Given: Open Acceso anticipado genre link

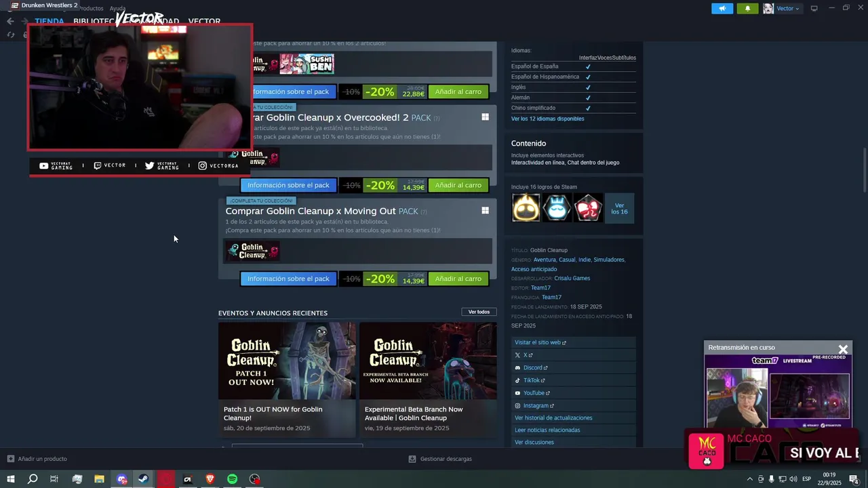Looking at the screenshot, I should (x=534, y=269).
